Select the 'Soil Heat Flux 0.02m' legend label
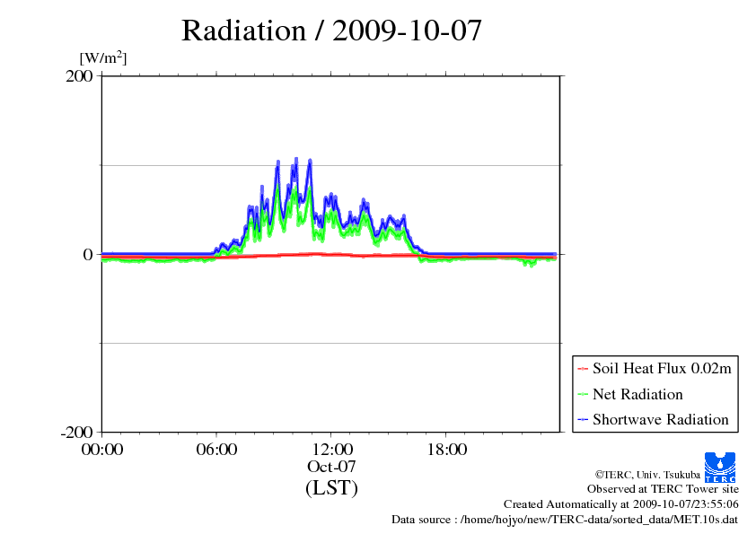756x534 pixels. (662, 369)
